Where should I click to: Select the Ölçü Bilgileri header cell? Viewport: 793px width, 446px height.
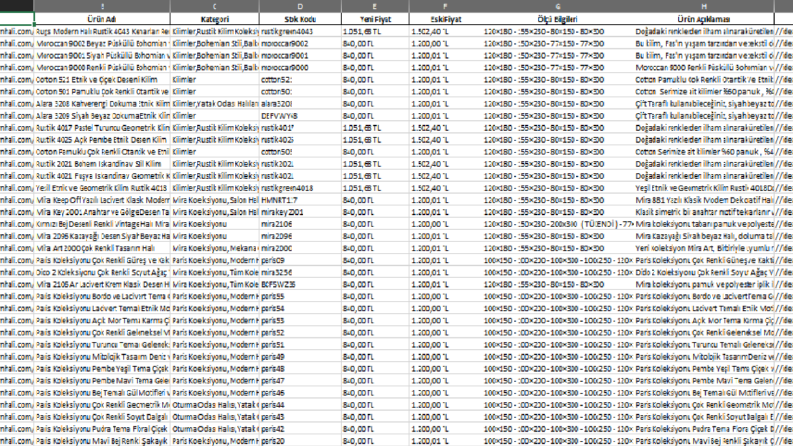tap(557, 19)
